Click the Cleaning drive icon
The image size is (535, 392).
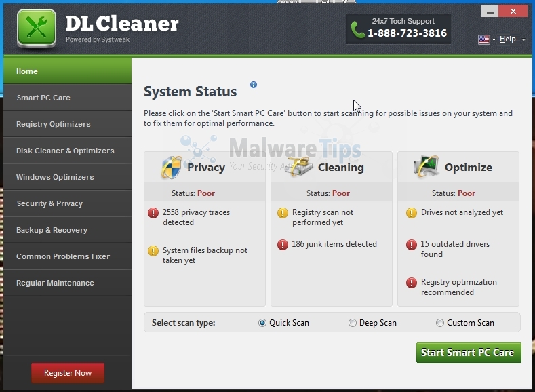pos(299,166)
